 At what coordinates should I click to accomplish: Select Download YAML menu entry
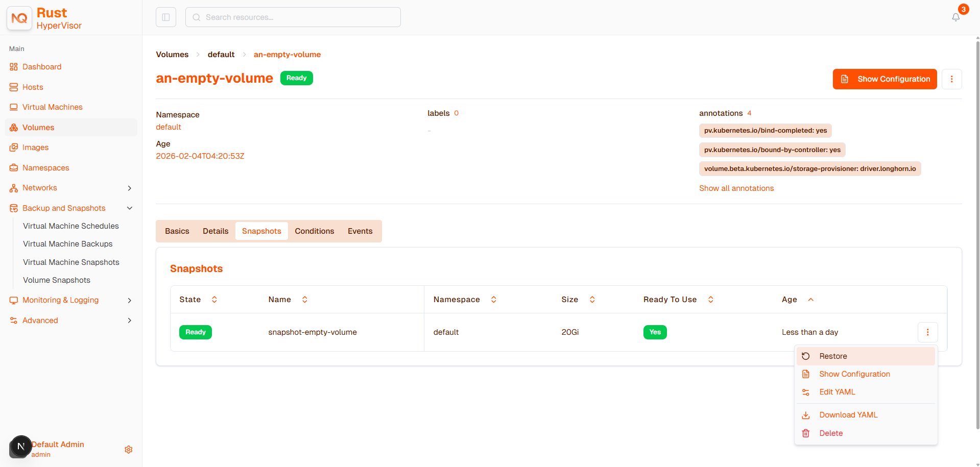(866, 415)
